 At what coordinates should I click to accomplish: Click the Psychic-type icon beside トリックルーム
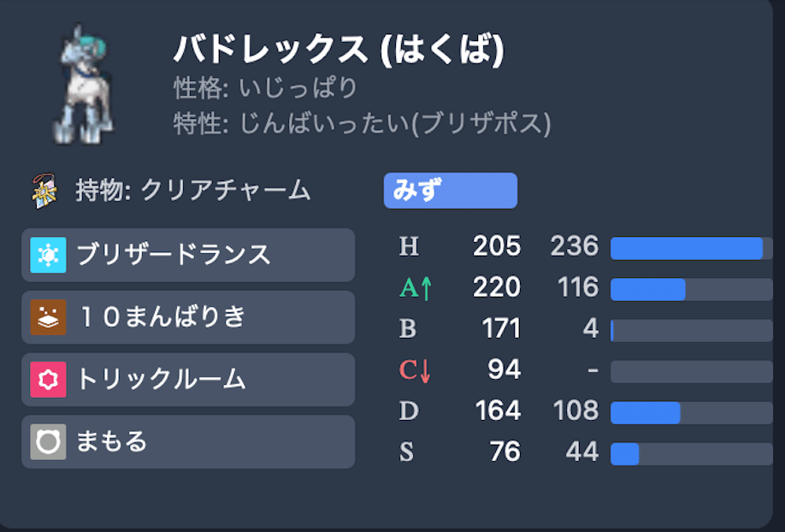pos(48,380)
